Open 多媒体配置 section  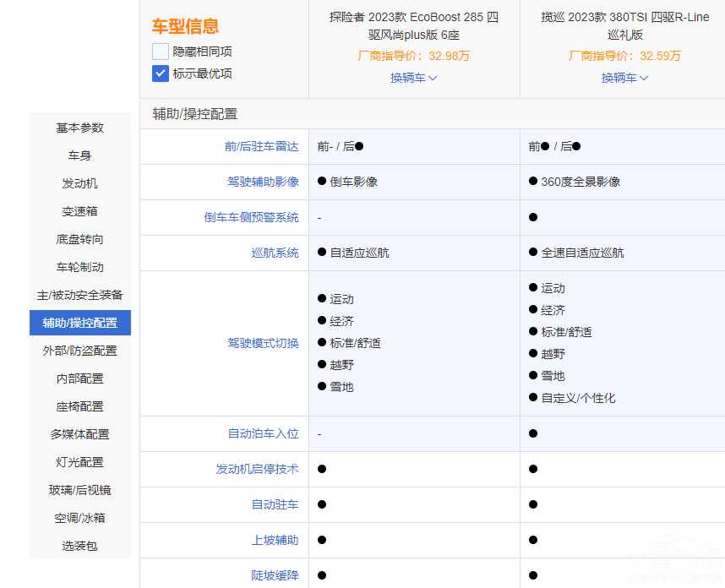coord(80,434)
